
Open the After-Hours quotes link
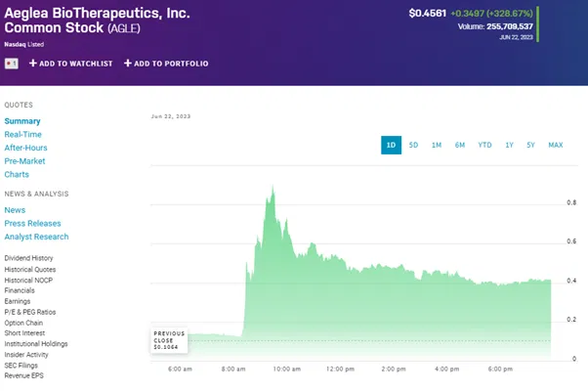(x=25, y=148)
